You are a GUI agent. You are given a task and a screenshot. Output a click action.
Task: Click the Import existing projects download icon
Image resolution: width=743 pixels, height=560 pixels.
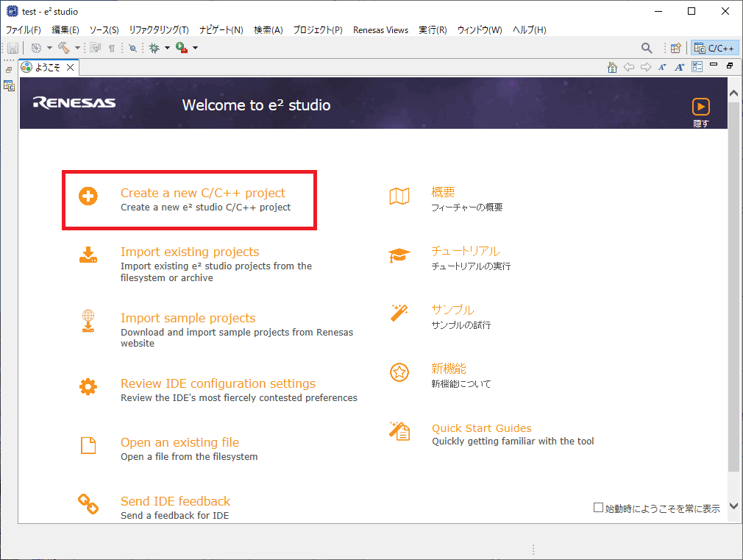(88, 255)
